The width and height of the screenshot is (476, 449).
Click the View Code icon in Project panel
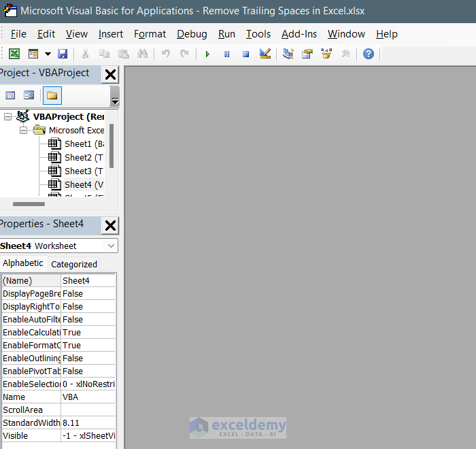[x=10, y=96]
